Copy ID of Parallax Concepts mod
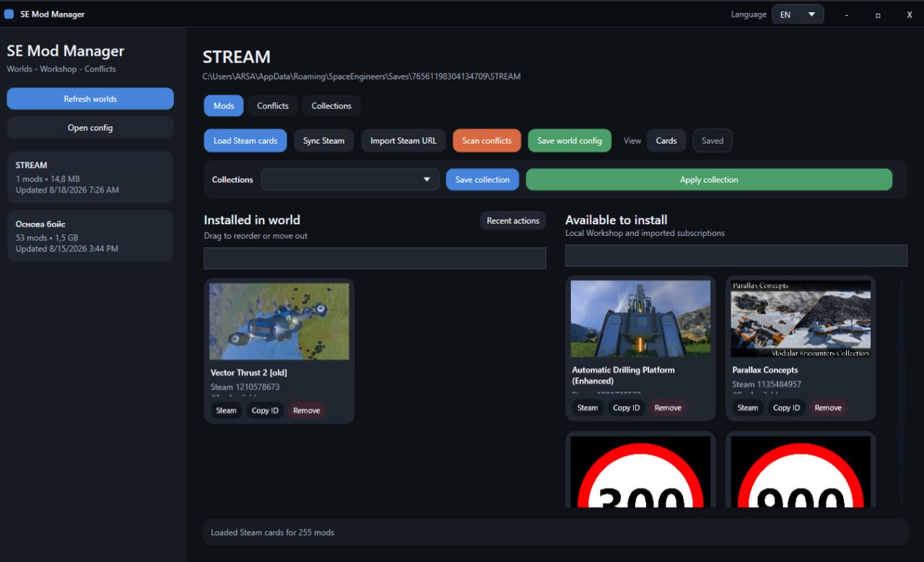Viewport: 924px width, 562px height. pos(787,408)
